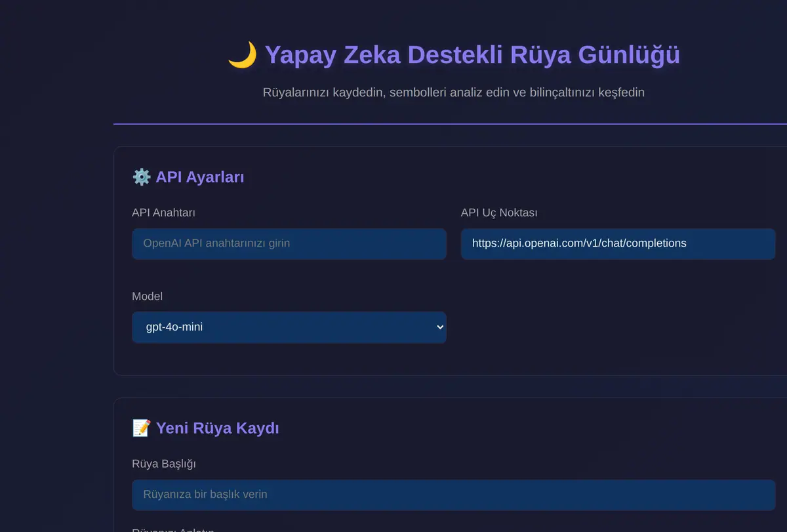Click the moon icon in the page title
The image size is (787, 532).
pyautogui.click(x=242, y=55)
